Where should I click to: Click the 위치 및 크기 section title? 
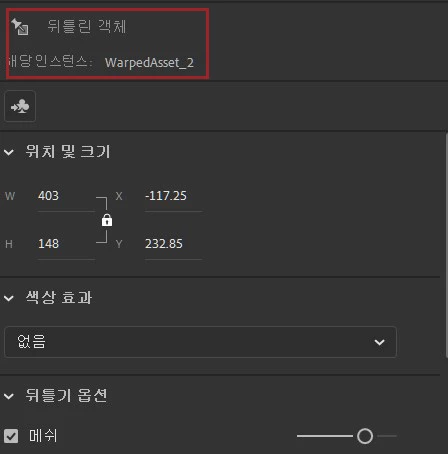tap(68, 152)
